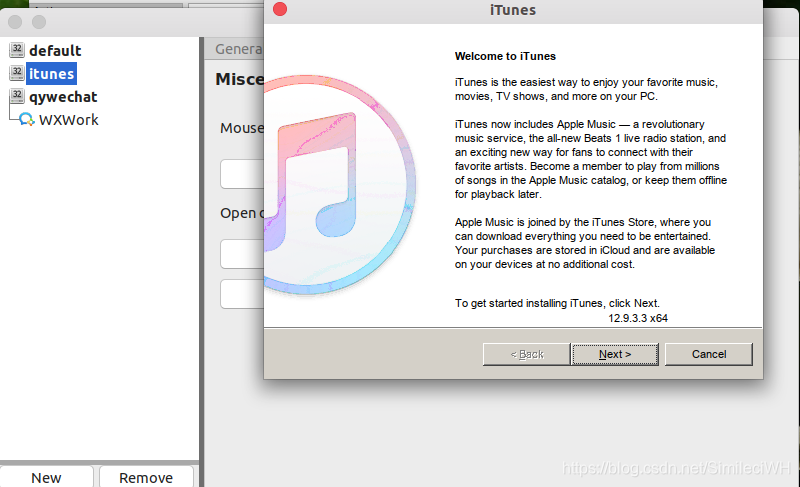Close the iTunes installer with red button
The width and height of the screenshot is (800, 487).
280,9
